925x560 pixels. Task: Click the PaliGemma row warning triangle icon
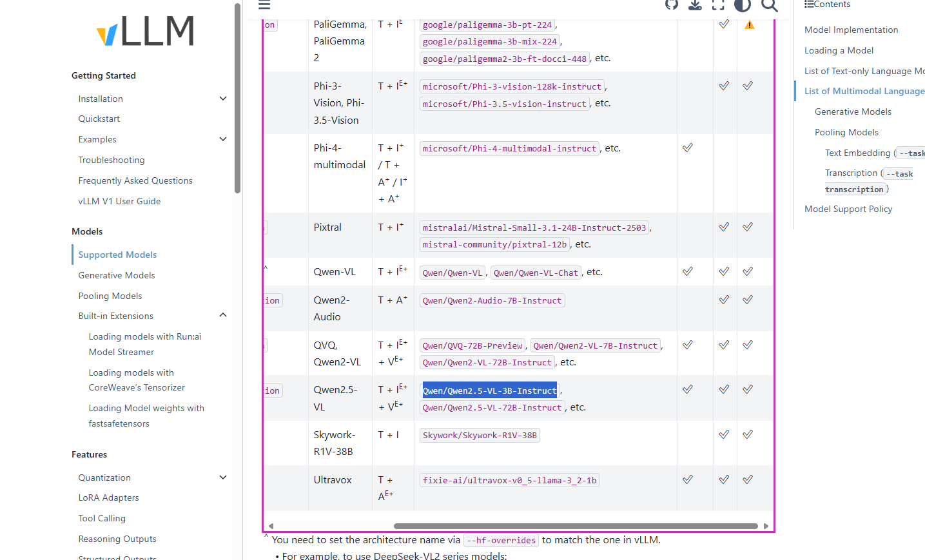pyautogui.click(x=749, y=25)
